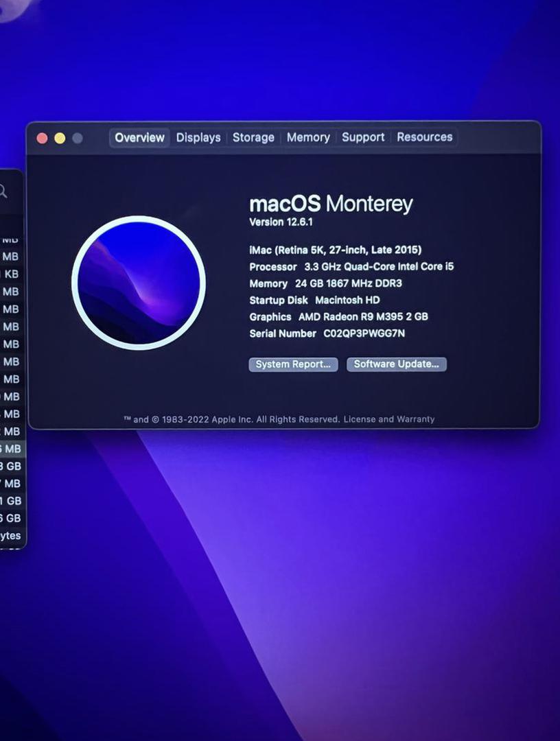Open the License and Warranty link
The height and width of the screenshot is (741, 560).
click(389, 419)
